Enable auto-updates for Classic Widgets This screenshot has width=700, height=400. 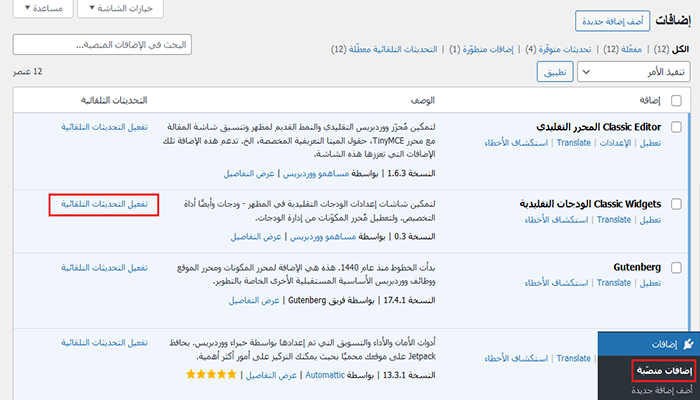[104, 204]
